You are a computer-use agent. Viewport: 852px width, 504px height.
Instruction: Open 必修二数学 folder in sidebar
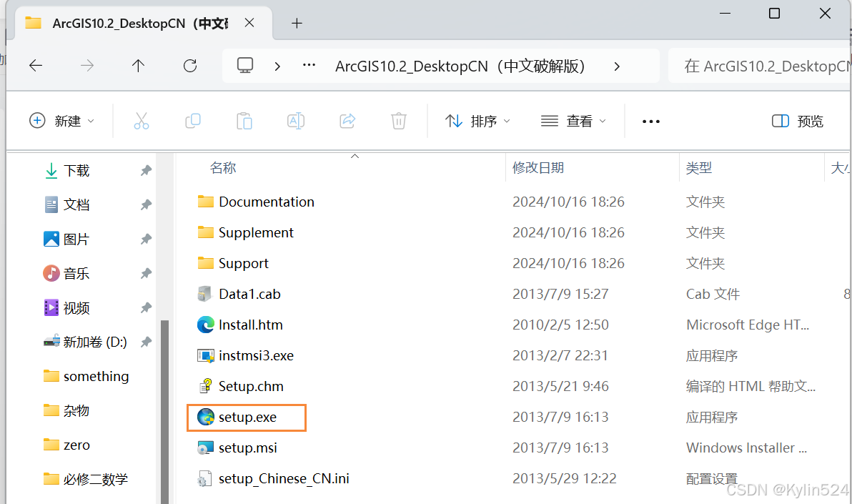point(85,479)
